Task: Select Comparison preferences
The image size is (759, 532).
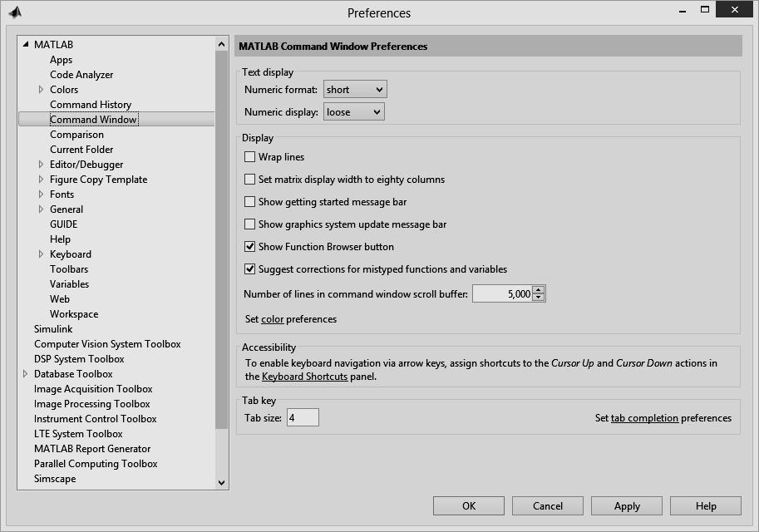Action: [76, 135]
